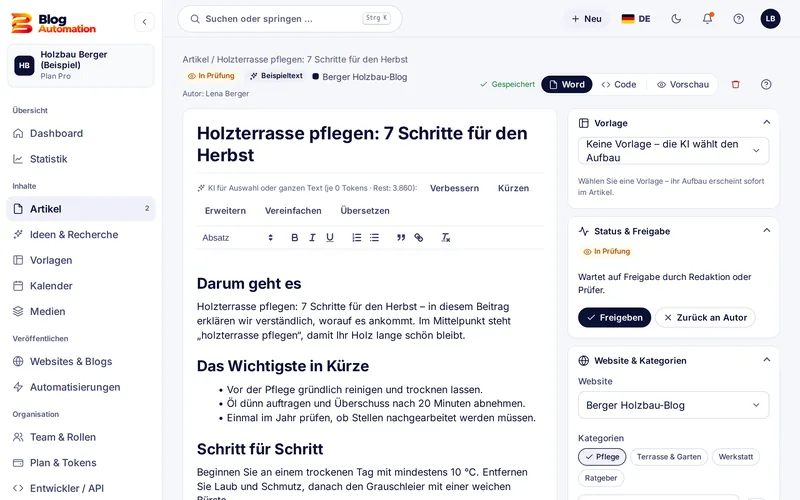This screenshot has height=500, width=800.
Task: Click the Schritt für Schritt heading
Action: 260,449
